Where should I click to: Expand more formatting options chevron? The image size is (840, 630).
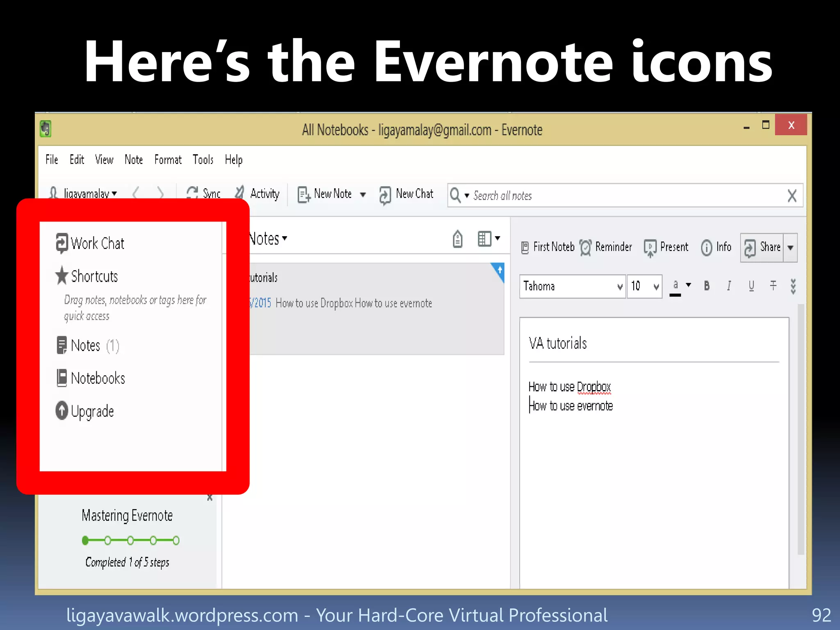coord(793,286)
